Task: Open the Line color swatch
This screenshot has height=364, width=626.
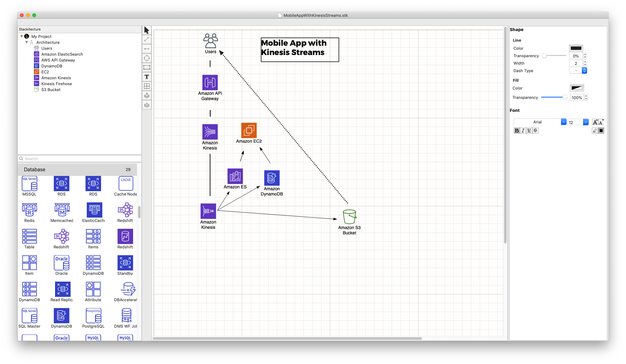Action: (x=576, y=48)
